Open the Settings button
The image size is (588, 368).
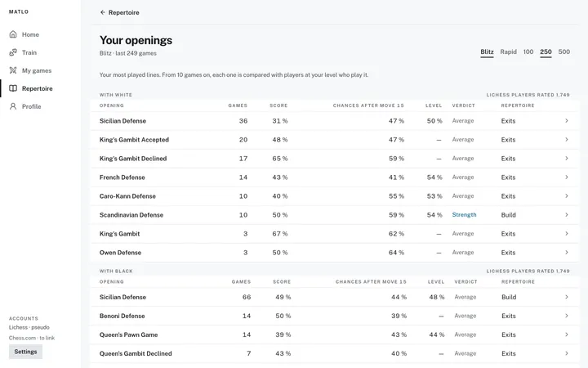tap(25, 352)
